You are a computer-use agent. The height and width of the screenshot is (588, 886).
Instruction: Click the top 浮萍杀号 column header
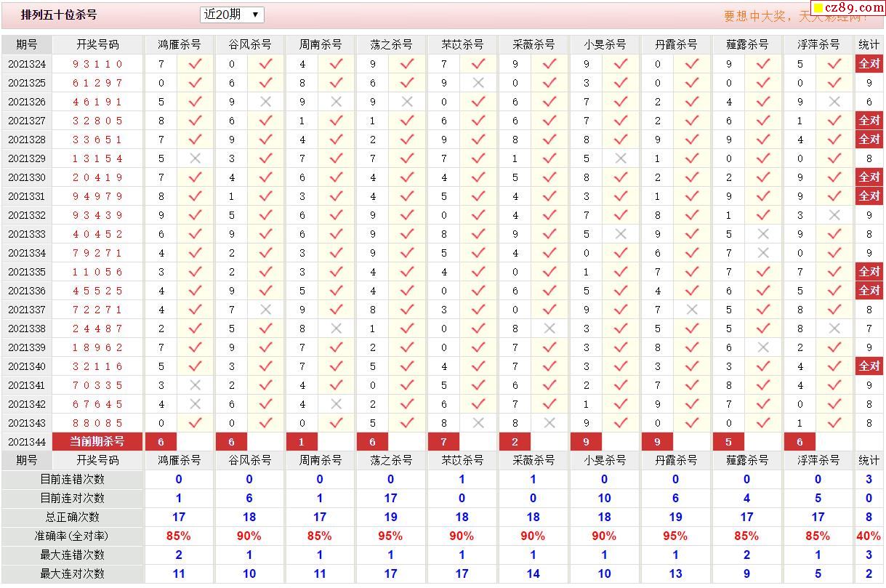coord(818,44)
